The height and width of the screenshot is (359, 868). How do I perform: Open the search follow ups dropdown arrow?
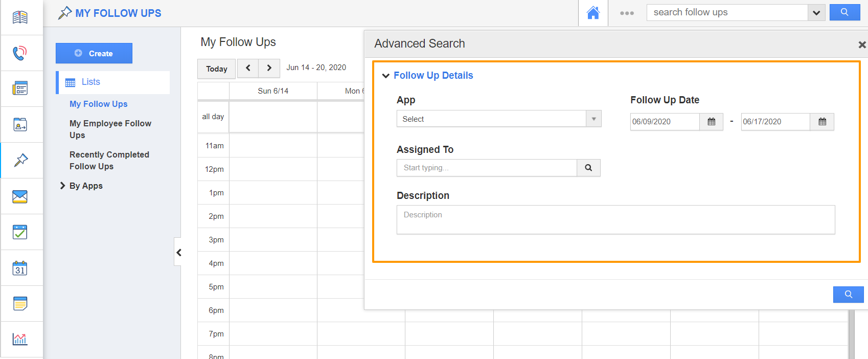(x=816, y=13)
